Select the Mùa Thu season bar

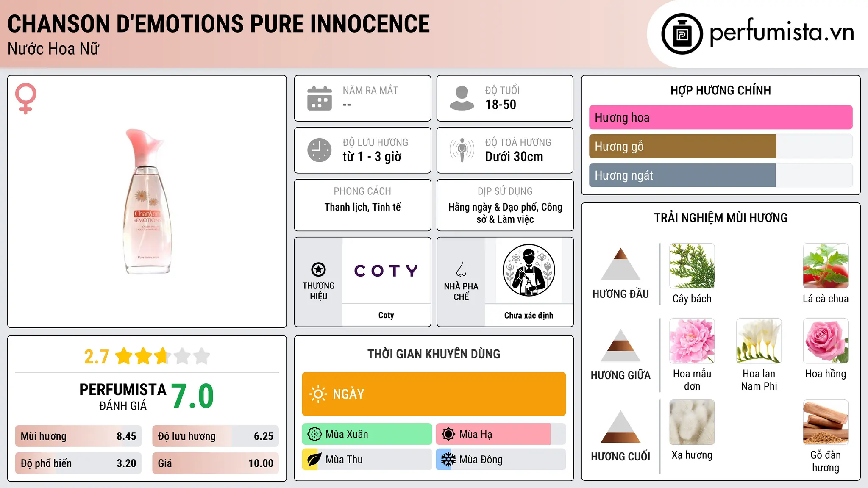pos(367,460)
